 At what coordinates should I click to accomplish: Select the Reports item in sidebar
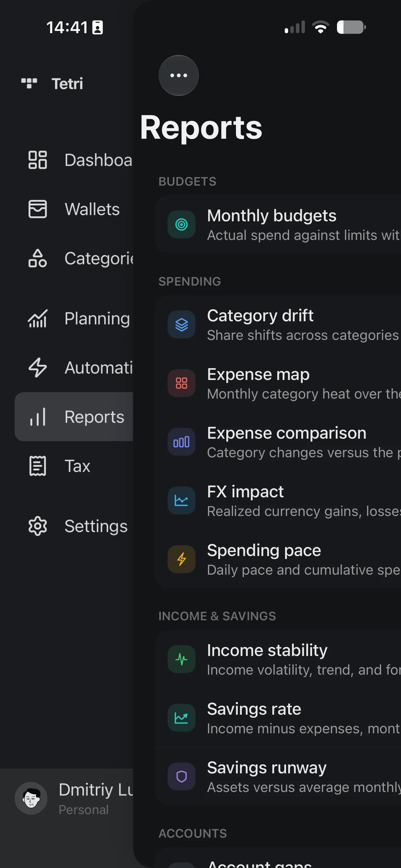pos(74,417)
